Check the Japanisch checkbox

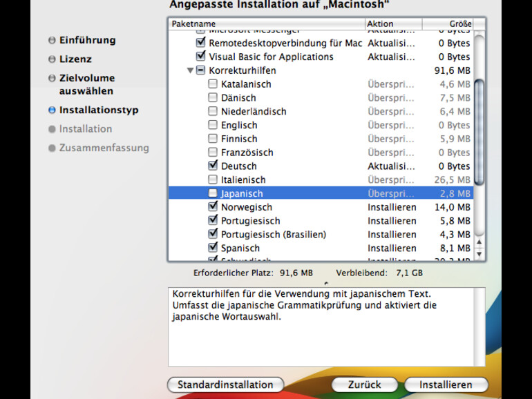(213, 193)
